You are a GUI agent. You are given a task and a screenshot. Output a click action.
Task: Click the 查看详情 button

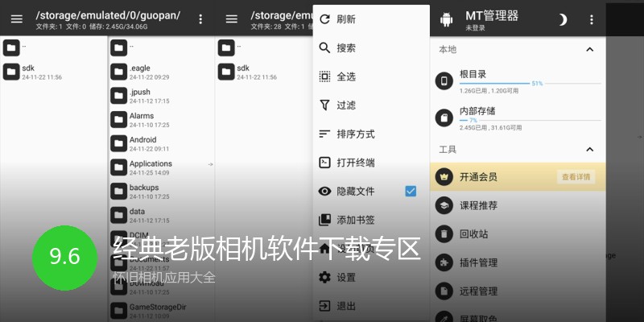point(576,177)
